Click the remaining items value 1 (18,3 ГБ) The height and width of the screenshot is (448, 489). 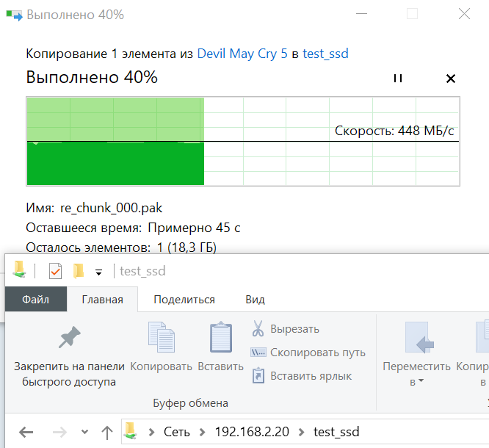coord(186,248)
